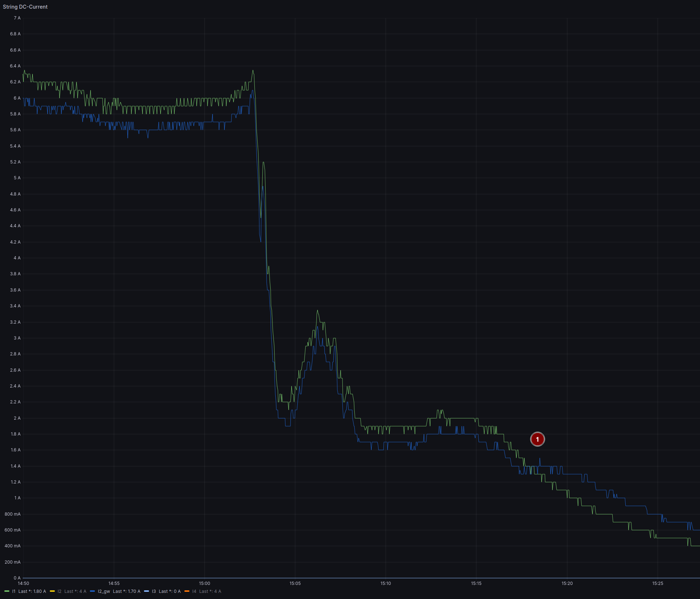The image size is (700, 599).
Task: Click the red annotation marker numbered 1
Action: point(537,439)
